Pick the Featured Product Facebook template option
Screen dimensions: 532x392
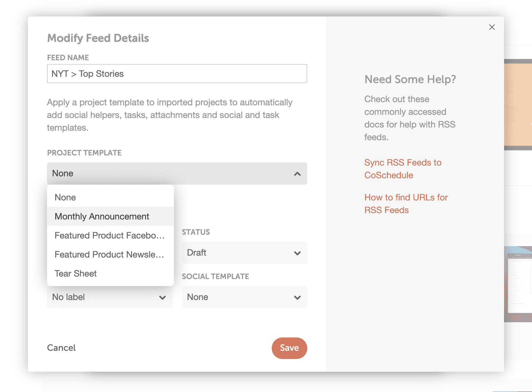pyautogui.click(x=110, y=235)
